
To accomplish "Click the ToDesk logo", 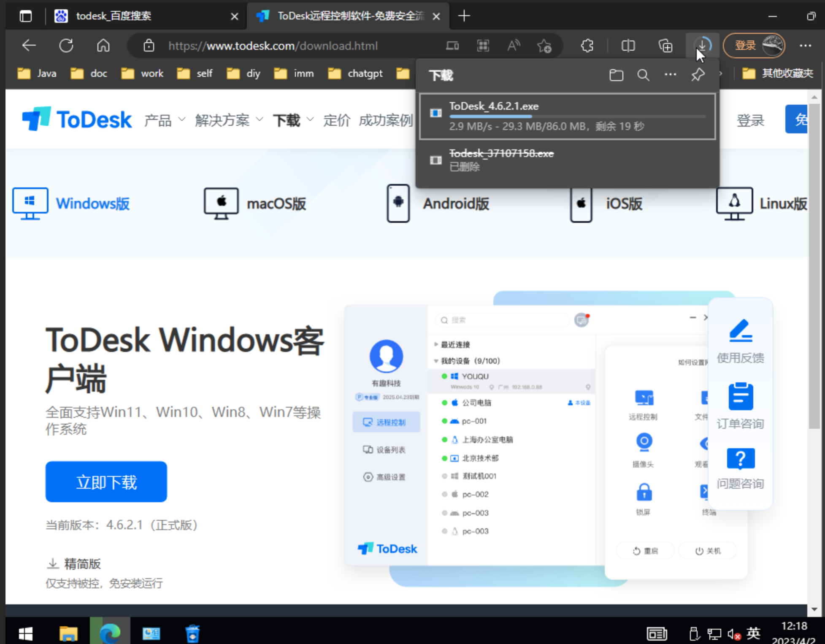I will point(77,119).
